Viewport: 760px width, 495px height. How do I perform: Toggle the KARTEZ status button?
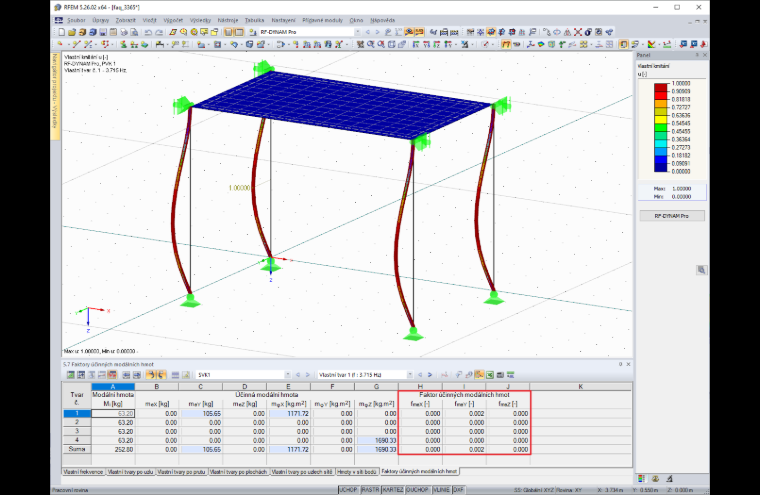(x=393, y=490)
